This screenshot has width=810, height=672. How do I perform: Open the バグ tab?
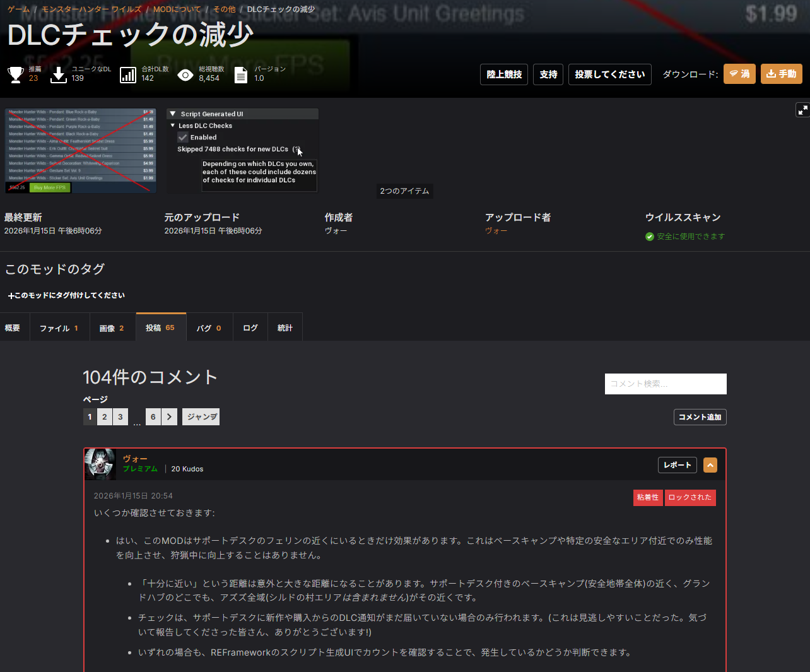point(208,328)
